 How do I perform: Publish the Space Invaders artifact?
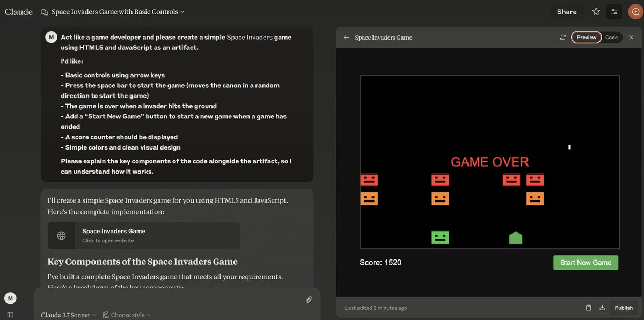(x=624, y=308)
